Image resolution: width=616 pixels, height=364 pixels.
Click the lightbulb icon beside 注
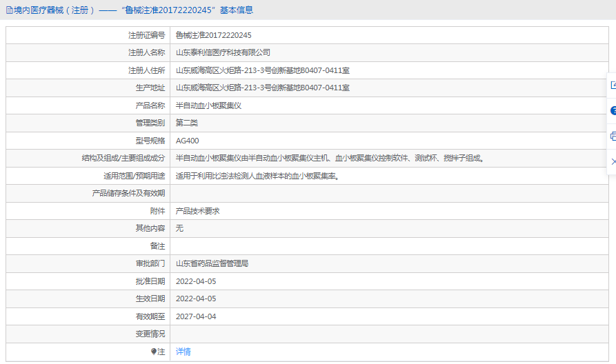[x=154, y=352]
